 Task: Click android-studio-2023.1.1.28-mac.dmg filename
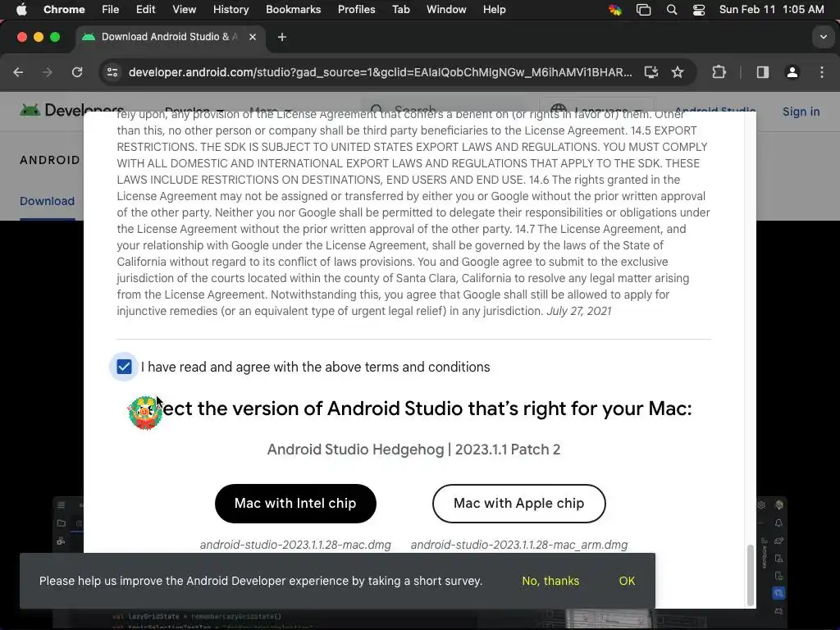coord(295,545)
